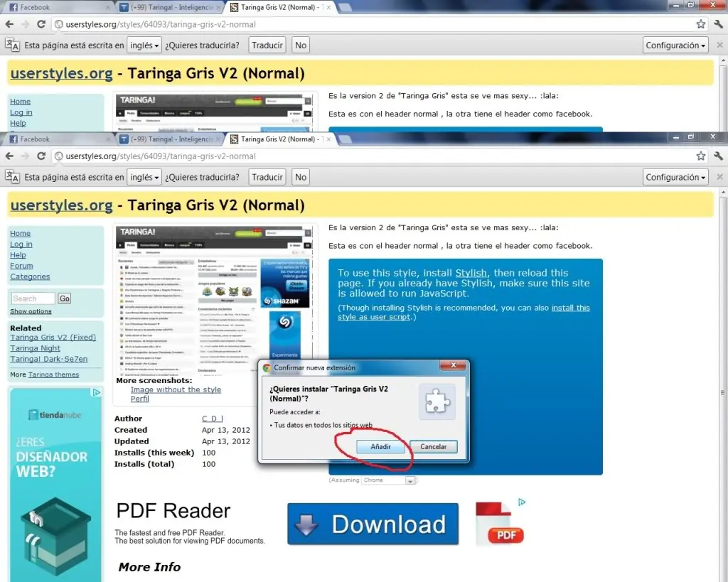Screen dimensions: 728x582
Task: Click Cancelar in the extension confirmation dialog
Action: coord(433,446)
